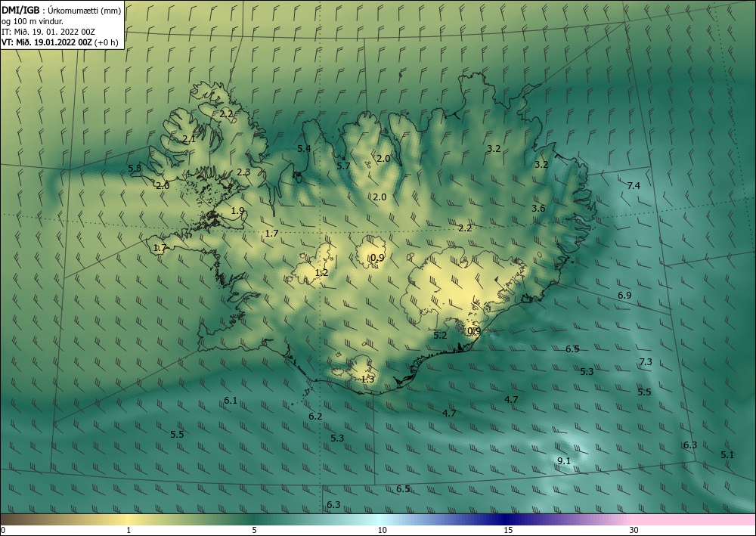Select the 9.1 maximum value label
Image resolution: width=756 pixels, height=536 pixels.
564,461
